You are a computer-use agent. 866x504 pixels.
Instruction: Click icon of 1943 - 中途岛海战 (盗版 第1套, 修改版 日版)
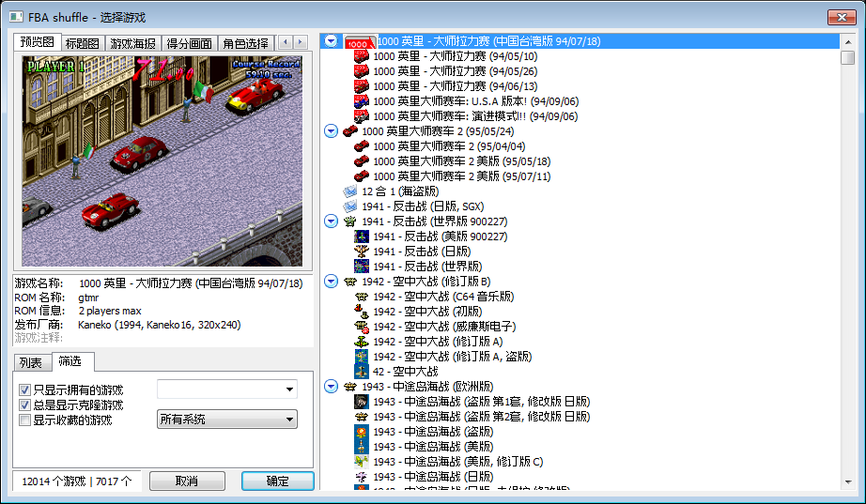[x=362, y=402]
